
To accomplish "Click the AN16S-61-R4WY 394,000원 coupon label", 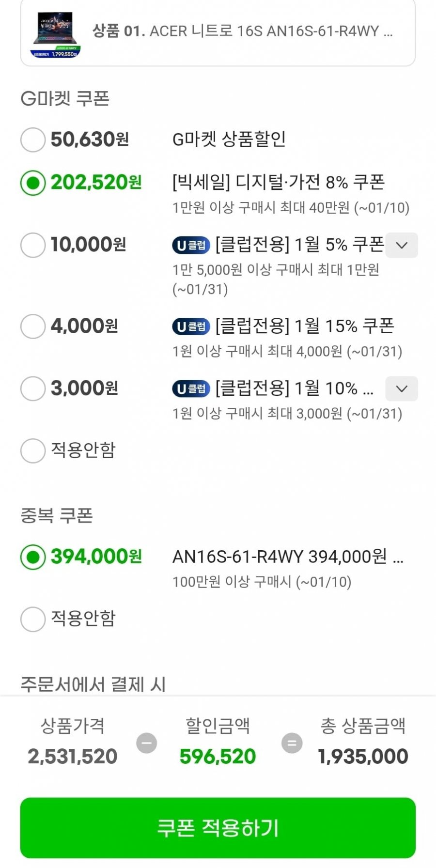I will pos(288,557).
